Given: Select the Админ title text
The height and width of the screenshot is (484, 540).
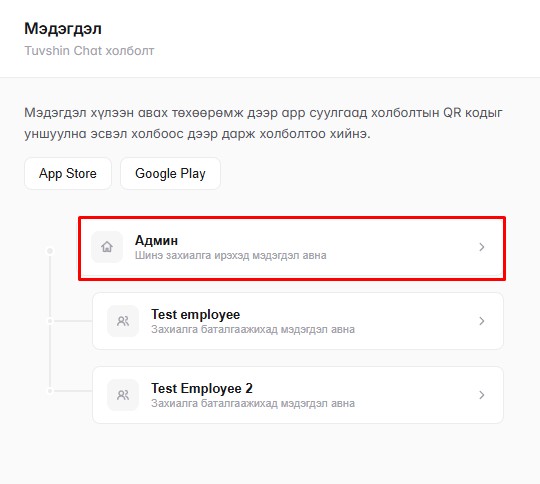Looking at the screenshot, I should (x=156, y=240).
